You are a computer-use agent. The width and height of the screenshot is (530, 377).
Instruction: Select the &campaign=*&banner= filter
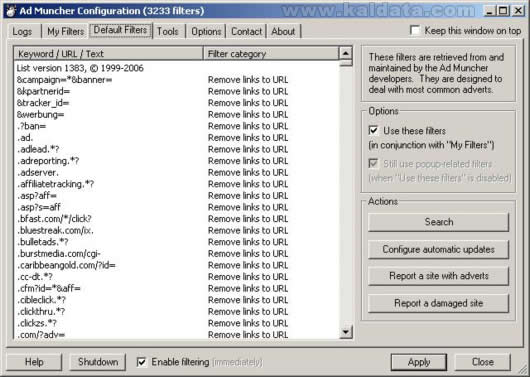(x=176, y=80)
